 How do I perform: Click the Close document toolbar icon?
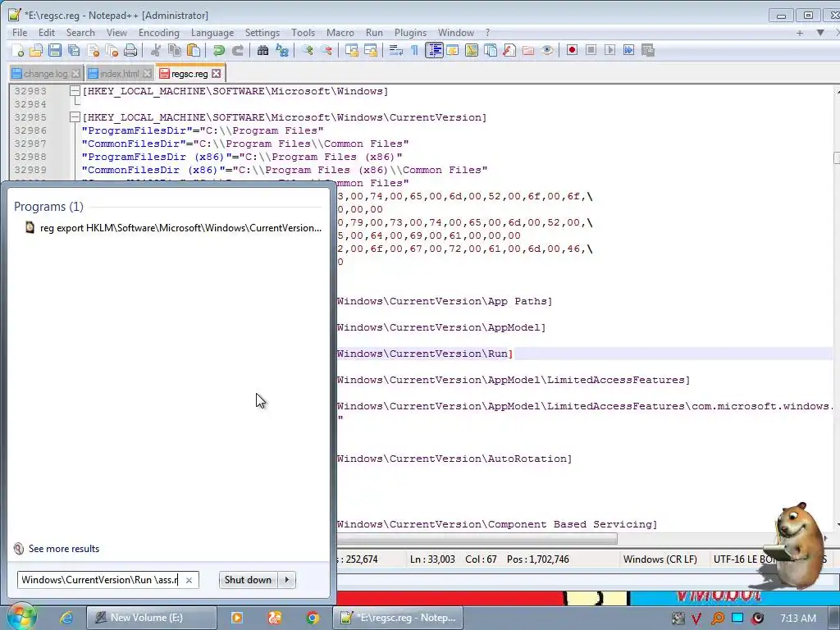[x=94, y=50]
